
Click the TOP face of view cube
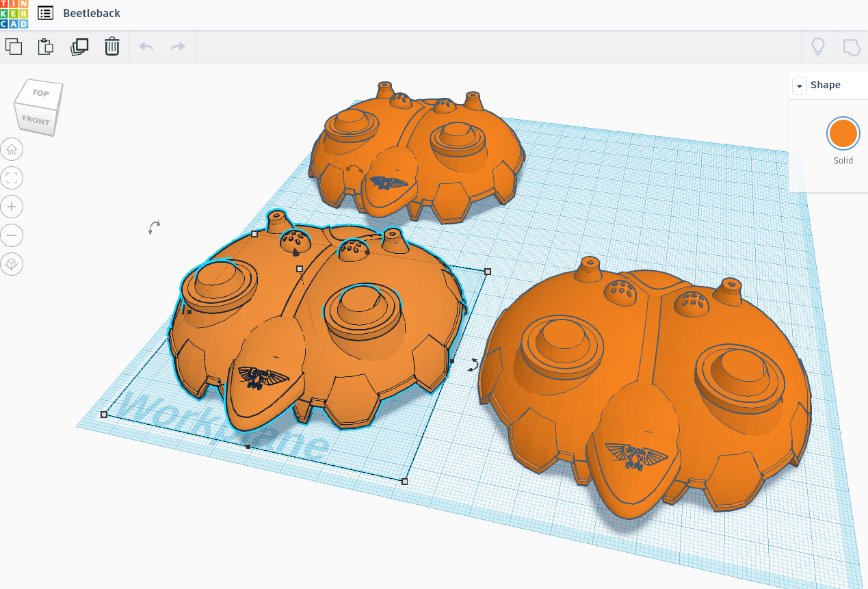(41, 93)
